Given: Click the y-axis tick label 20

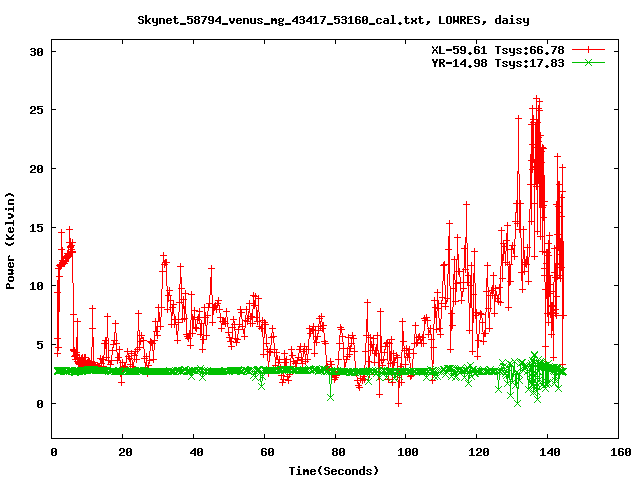Looking at the screenshot, I should [x=36, y=169].
